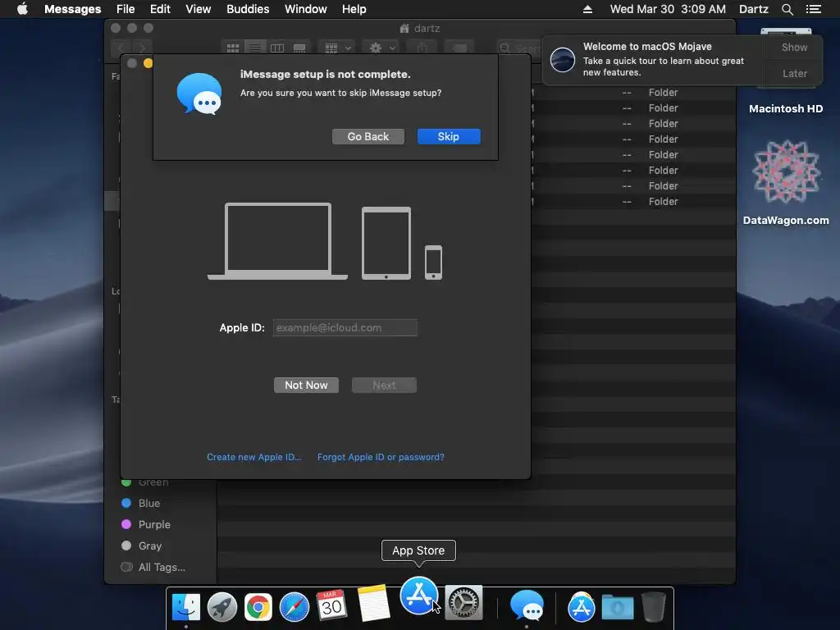Viewport: 840px width, 630px height.
Task: Open Spotlight search magnifier icon
Action: (x=787, y=9)
